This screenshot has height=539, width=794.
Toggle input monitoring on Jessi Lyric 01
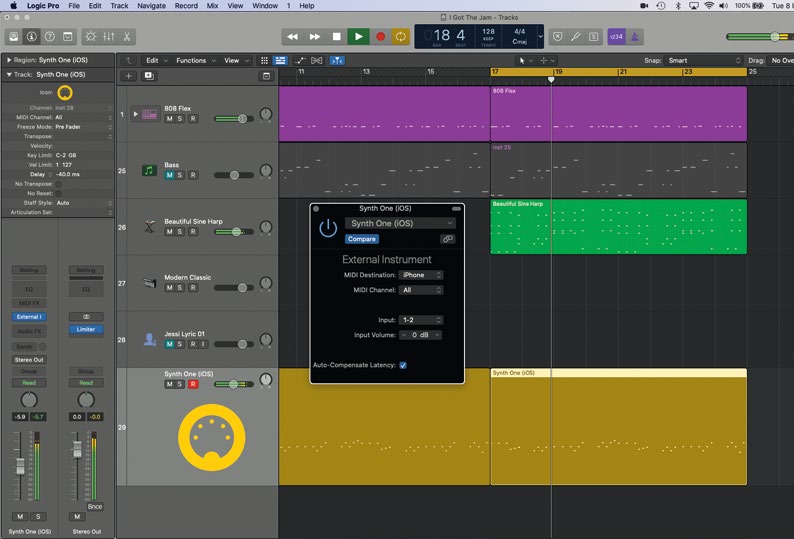pos(203,344)
